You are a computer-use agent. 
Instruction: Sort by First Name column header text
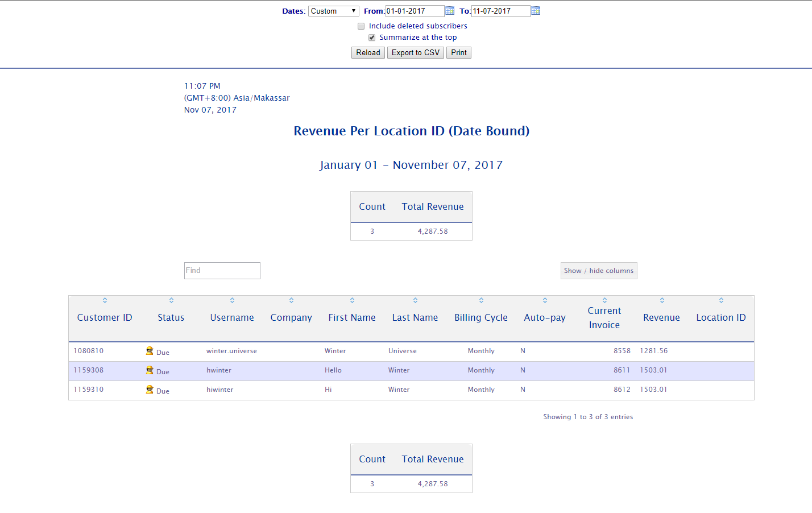[x=352, y=318]
